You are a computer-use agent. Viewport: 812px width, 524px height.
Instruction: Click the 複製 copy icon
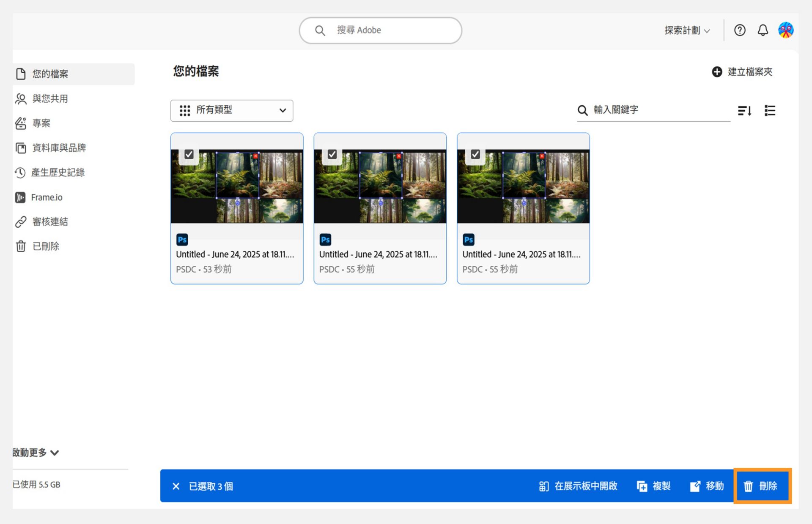tap(642, 486)
